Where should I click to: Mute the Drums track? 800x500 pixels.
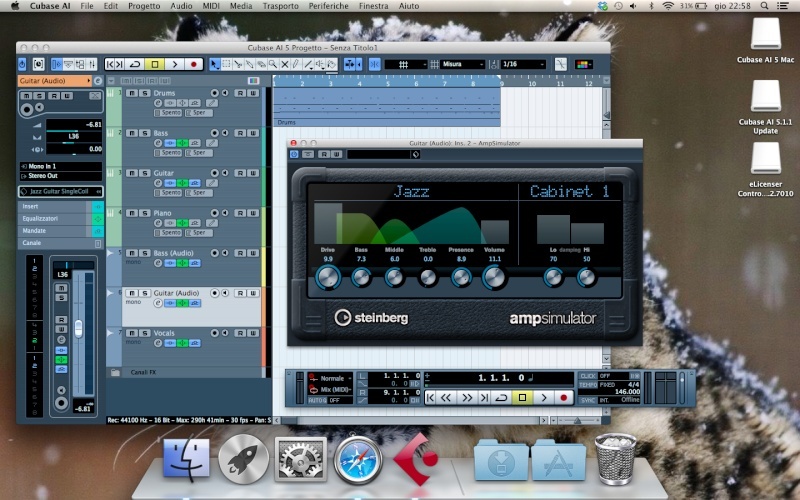click(x=132, y=93)
